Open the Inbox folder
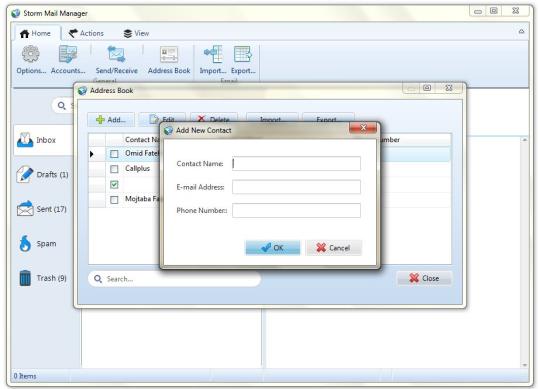Viewport: 540px width, 389px height. point(43,140)
